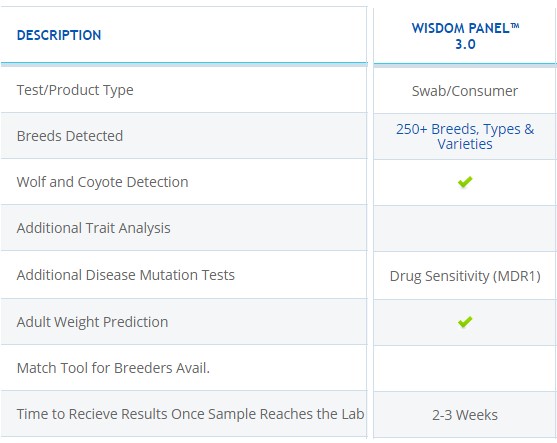Click the empty Additional Trait Analysis value cell

(465, 228)
